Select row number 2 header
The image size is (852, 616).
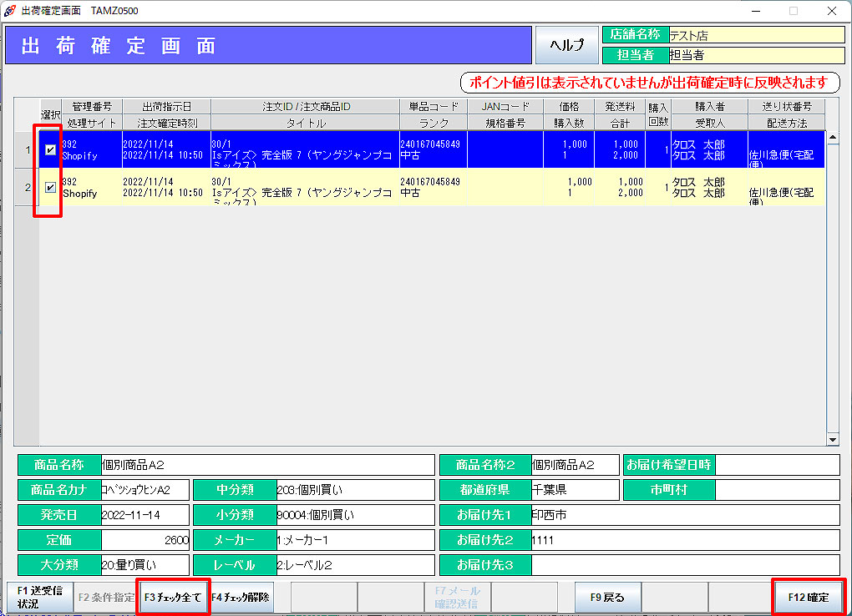click(27, 188)
